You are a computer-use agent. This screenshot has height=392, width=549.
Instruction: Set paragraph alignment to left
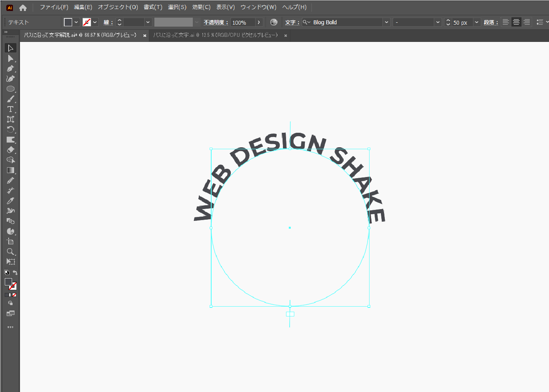[x=506, y=22]
